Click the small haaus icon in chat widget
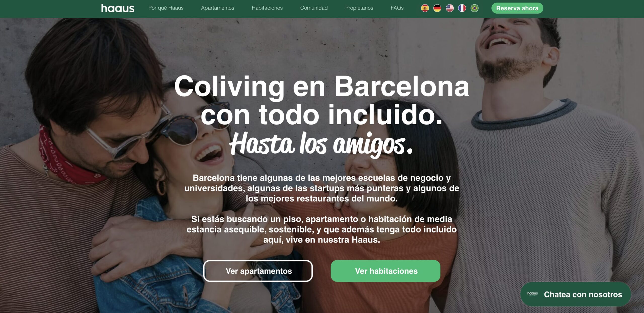This screenshot has height=313, width=644. (532, 294)
